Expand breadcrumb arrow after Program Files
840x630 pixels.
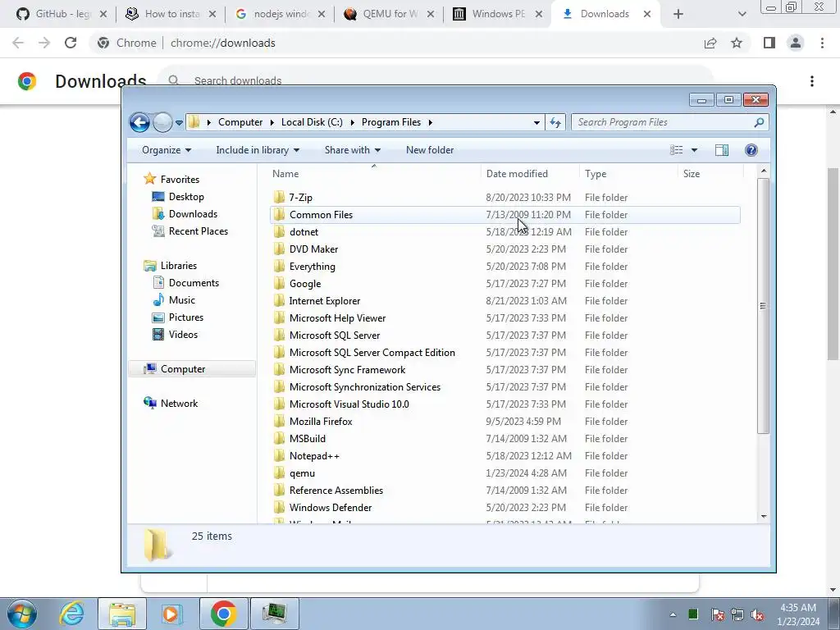(430, 122)
